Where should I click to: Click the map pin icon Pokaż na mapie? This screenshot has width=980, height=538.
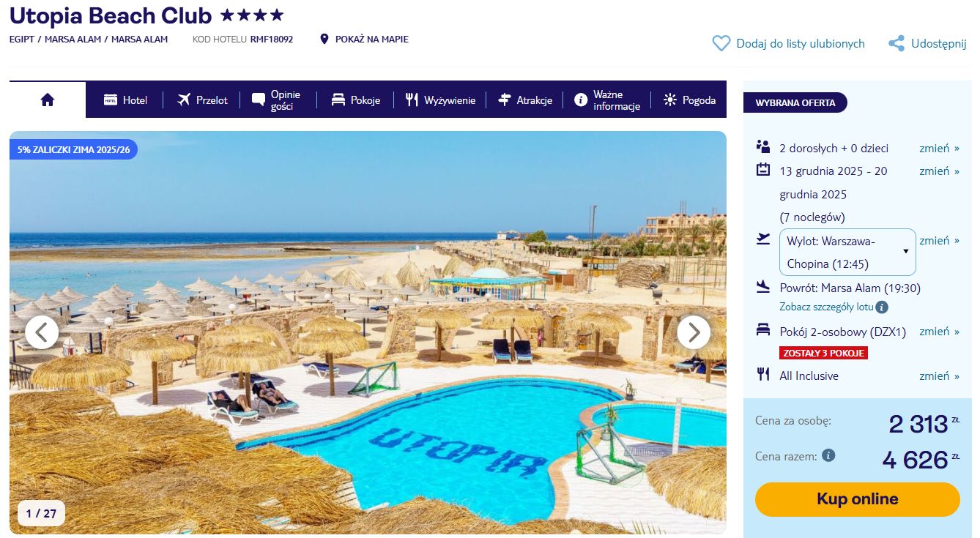324,40
